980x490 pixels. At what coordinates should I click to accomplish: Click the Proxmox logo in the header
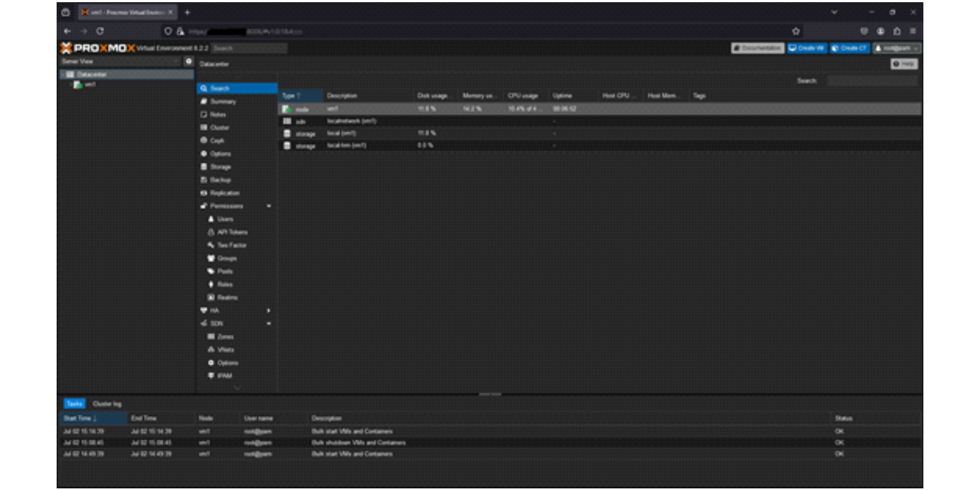(98, 48)
